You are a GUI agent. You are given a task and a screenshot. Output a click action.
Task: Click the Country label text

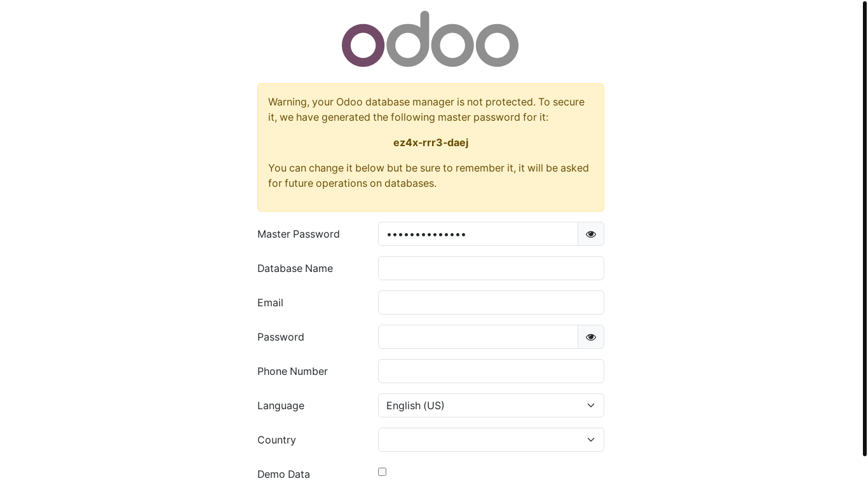coord(276,440)
